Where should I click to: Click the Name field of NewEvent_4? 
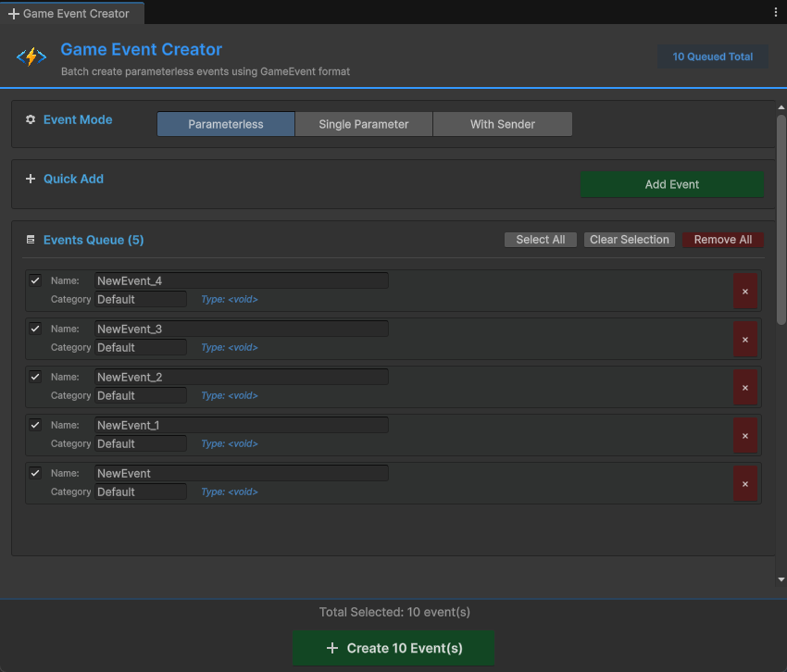pos(241,280)
